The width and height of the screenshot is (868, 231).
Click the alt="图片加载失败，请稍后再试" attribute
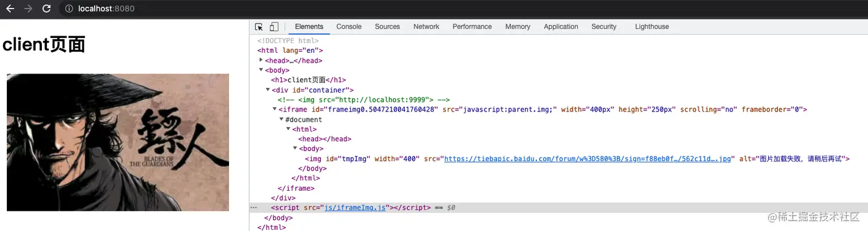[x=792, y=159]
